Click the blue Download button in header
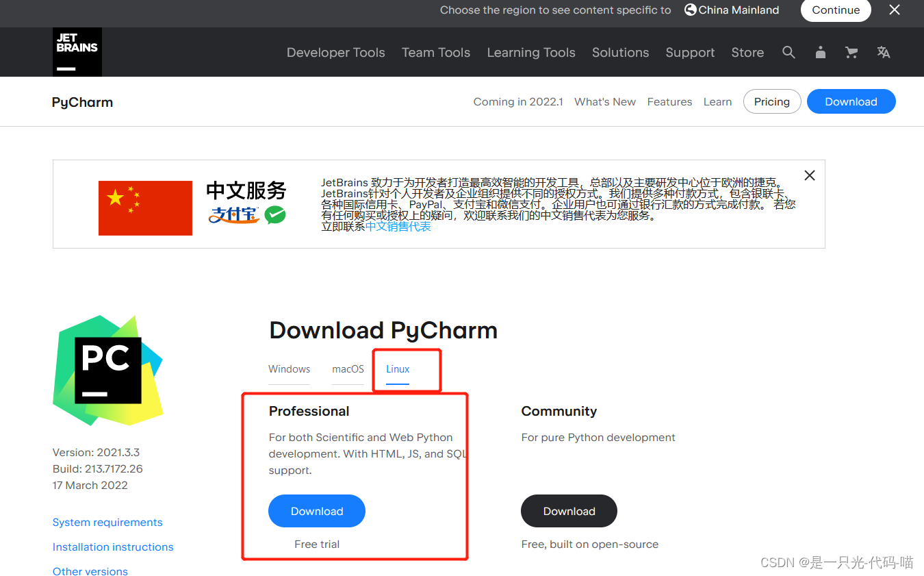924x576 pixels. 851,101
